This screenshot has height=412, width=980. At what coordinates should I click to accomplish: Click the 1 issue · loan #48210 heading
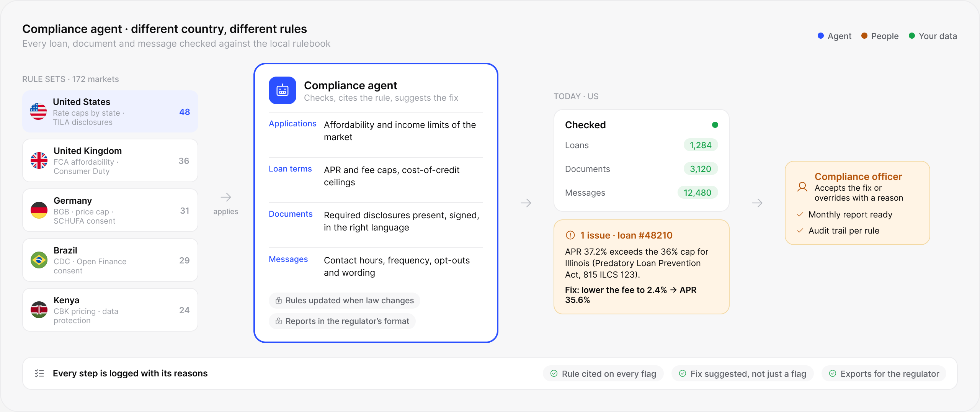pos(626,235)
